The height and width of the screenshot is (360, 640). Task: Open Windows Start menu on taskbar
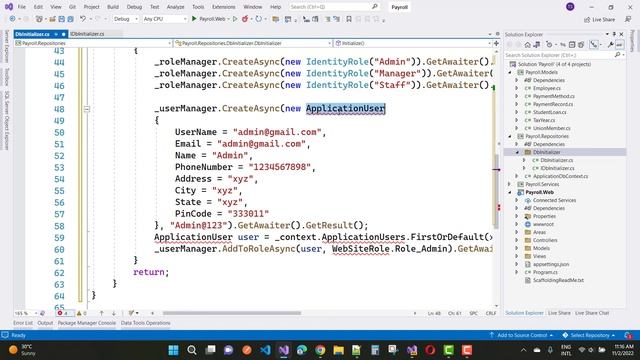click(x=173, y=350)
